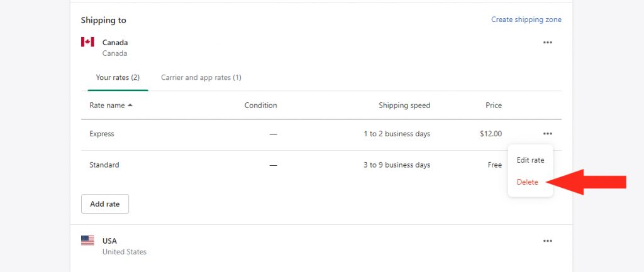Choose Delete in the rate popup menu
This screenshot has width=644, height=272.
528,182
